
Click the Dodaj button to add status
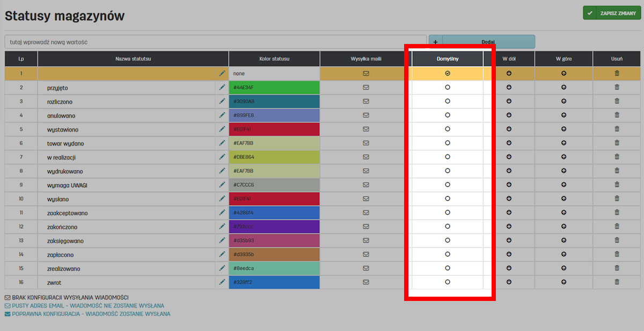click(487, 42)
